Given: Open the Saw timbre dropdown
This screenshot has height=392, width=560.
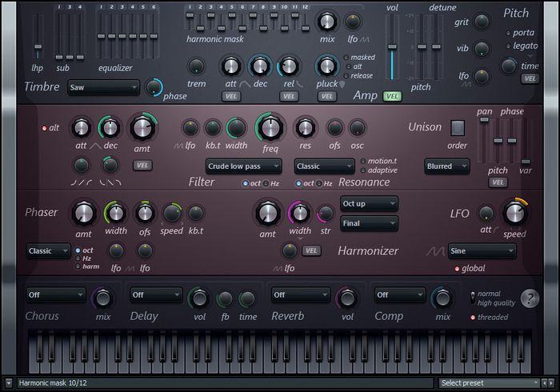Looking at the screenshot, I should (x=103, y=87).
